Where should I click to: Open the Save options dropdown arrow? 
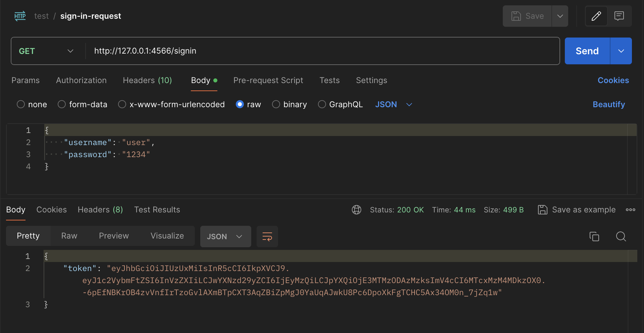point(560,16)
